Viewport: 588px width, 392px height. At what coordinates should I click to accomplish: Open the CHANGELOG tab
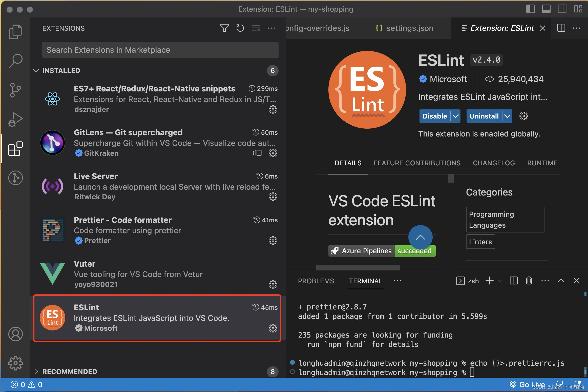pos(494,163)
